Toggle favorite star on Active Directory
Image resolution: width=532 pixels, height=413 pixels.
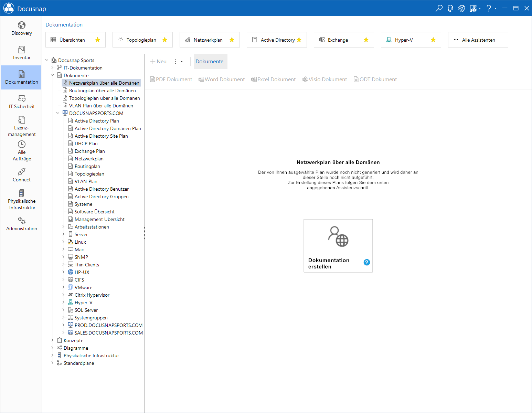point(299,40)
